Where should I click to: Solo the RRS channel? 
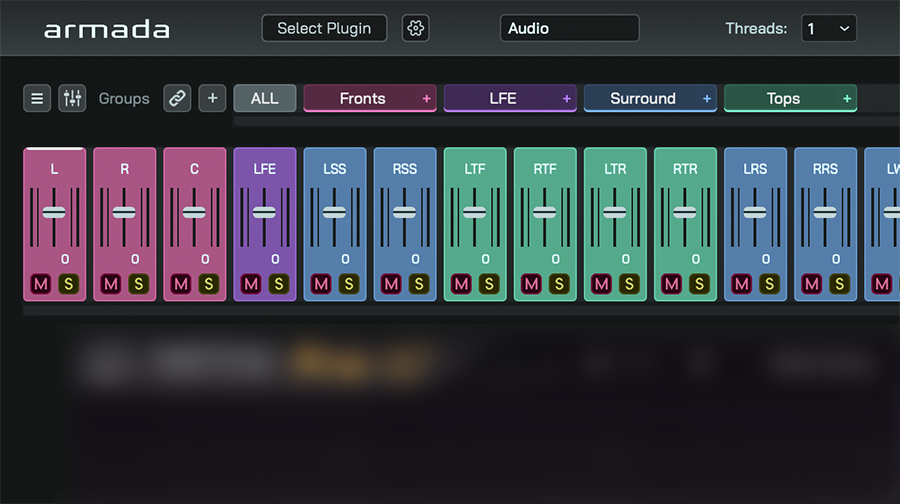(x=839, y=284)
